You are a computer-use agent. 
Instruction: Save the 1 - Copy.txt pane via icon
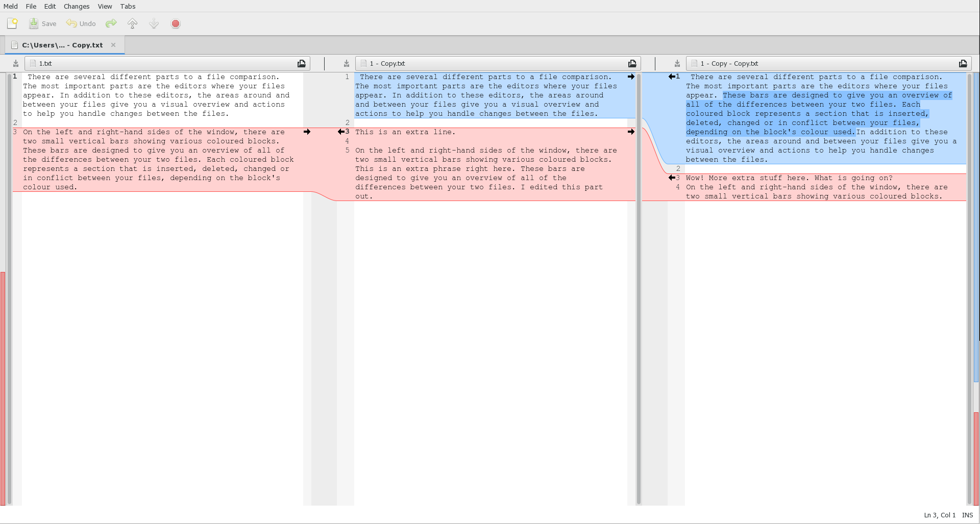click(x=347, y=63)
